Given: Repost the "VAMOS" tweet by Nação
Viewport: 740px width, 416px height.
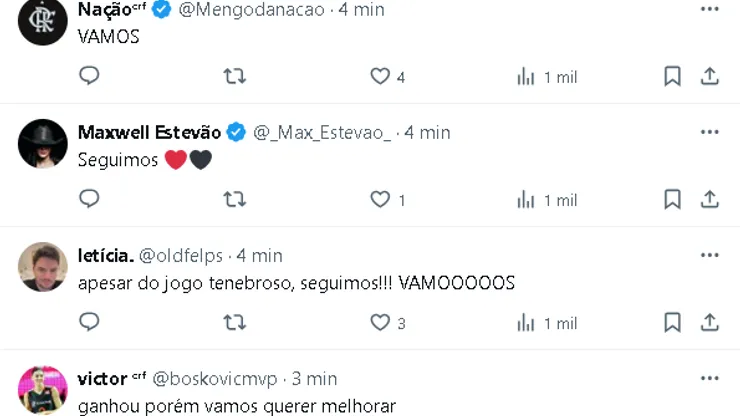Looking at the screenshot, I should tap(235, 76).
